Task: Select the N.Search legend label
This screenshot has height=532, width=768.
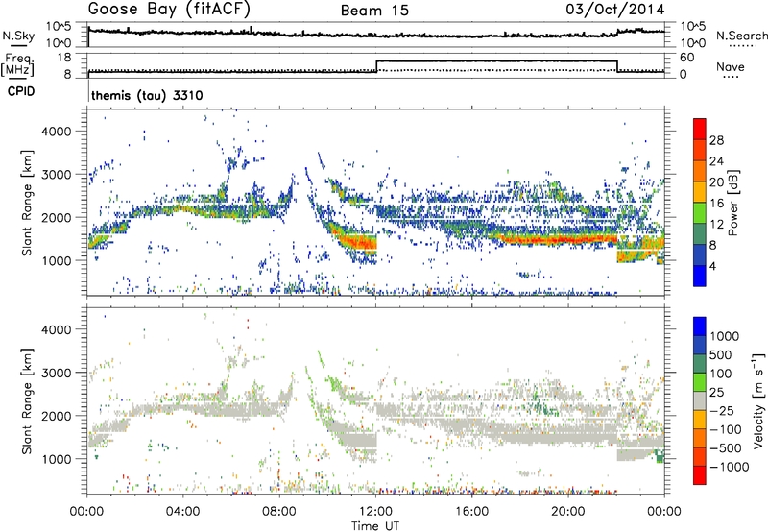Action: pyautogui.click(x=741, y=36)
